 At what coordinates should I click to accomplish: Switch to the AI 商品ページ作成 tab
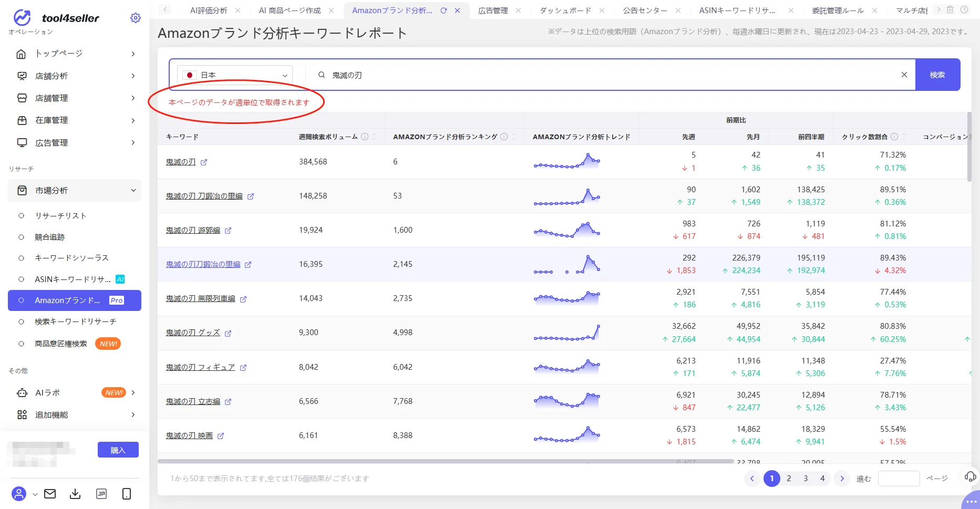(x=290, y=11)
